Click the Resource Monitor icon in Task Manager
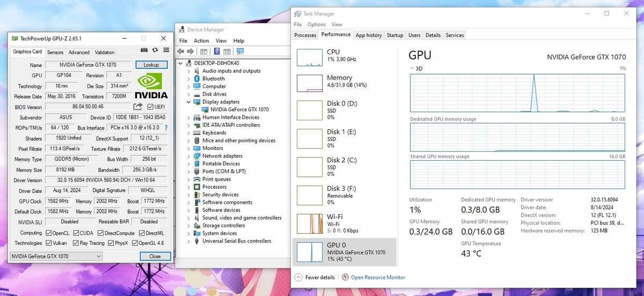The height and width of the screenshot is (296, 644). pos(346,277)
